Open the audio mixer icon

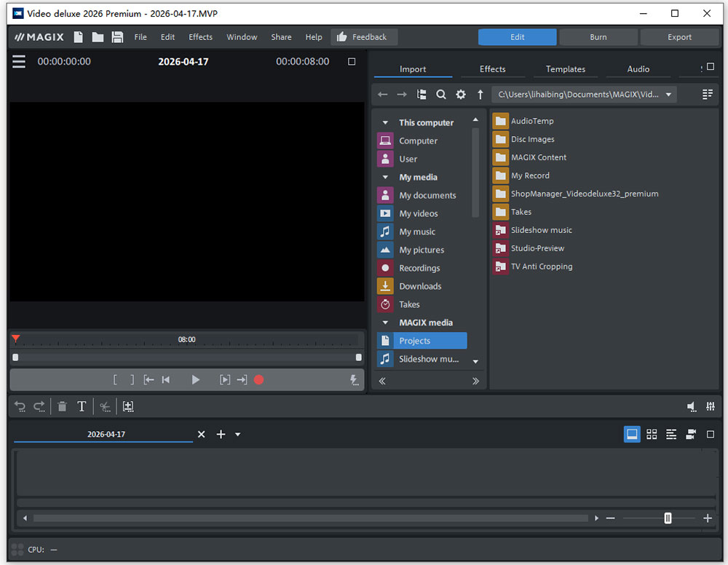710,406
